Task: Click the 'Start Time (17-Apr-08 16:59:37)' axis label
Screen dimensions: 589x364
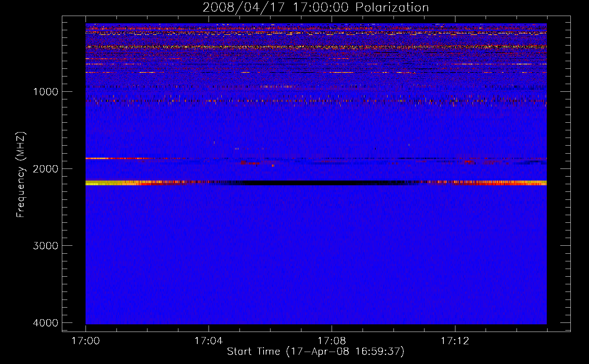Action: [316, 352]
